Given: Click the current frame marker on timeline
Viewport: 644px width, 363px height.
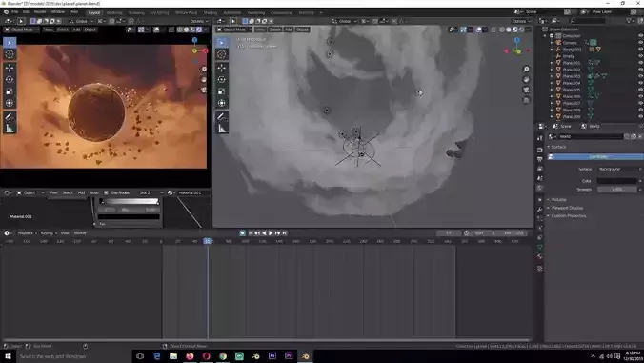Looking at the screenshot, I should (x=208, y=241).
